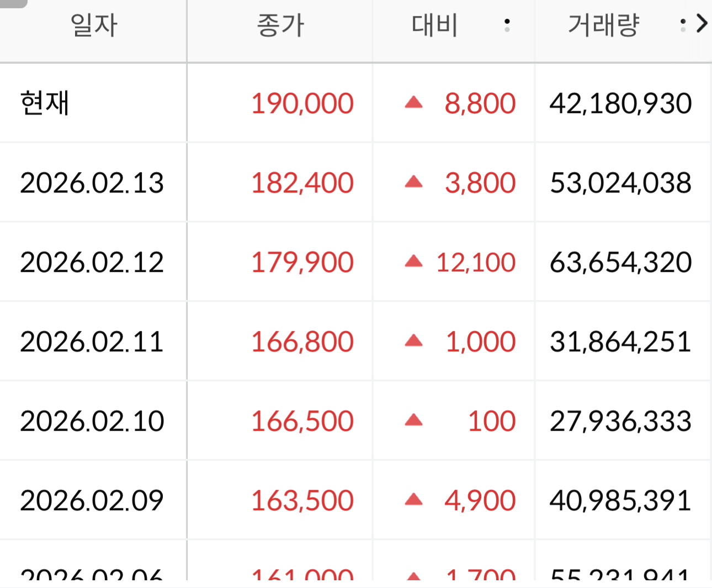The image size is (712, 588).
Task: Click the 일자 column header
Action: click(x=94, y=25)
